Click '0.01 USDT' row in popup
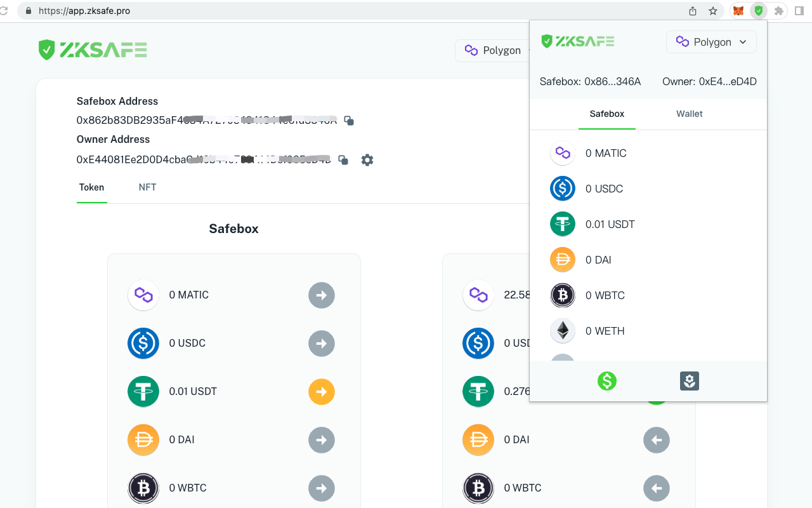Screen dimensions: 812x508 tap(648, 224)
